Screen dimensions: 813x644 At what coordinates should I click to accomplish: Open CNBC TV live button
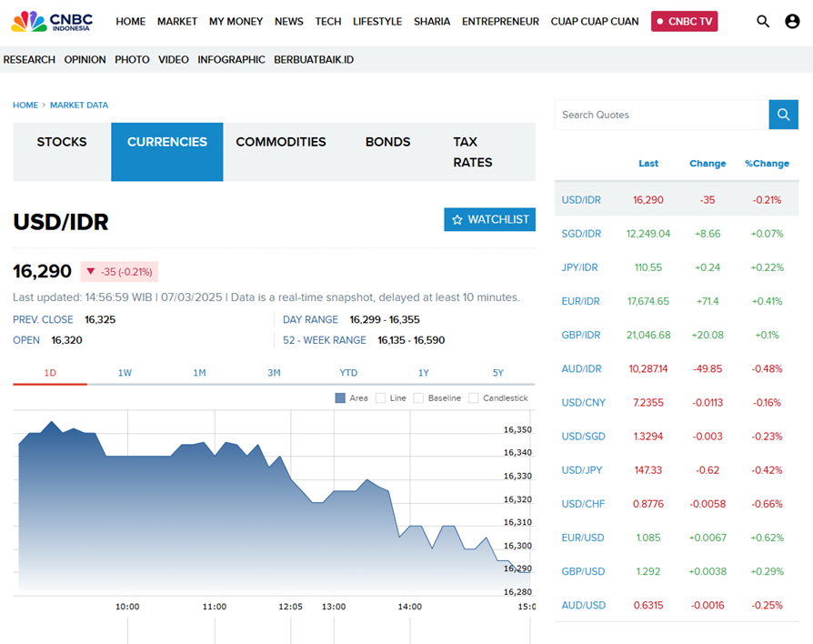[x=684, y=21]
